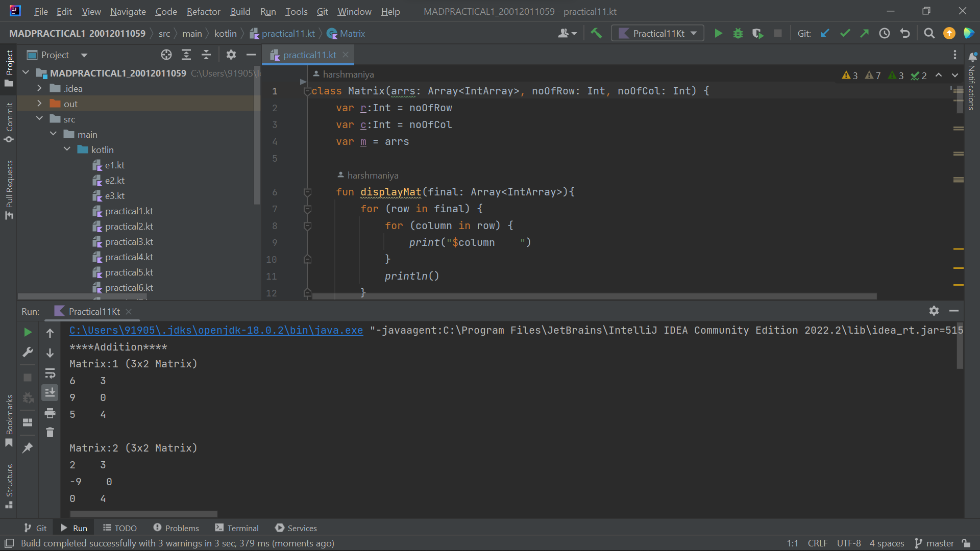The height and width of the screenshot is (551, 980).
Task: Update project via Git blue arrow
Action: 825,34
